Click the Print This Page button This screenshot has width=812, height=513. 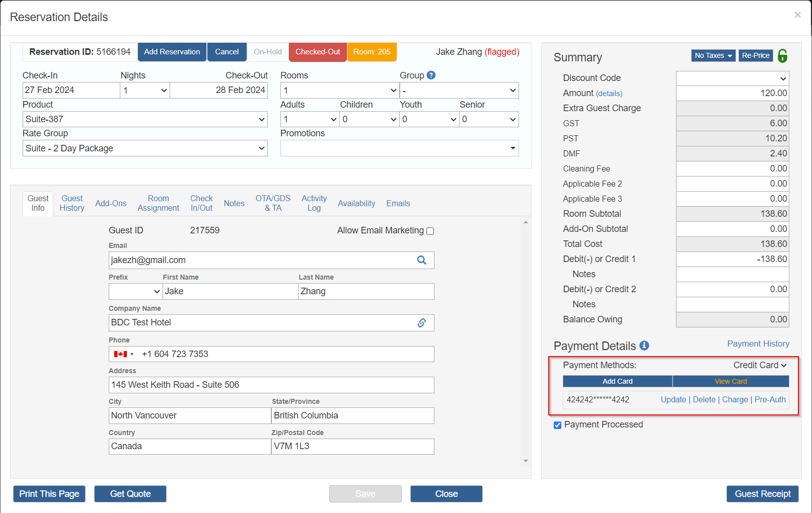pyautogui.click(x=49, y=494)
